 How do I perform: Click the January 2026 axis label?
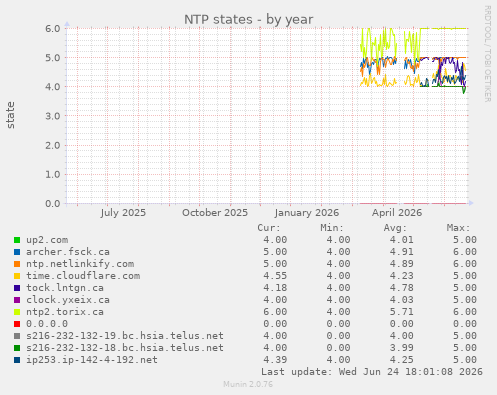(307, 213)
